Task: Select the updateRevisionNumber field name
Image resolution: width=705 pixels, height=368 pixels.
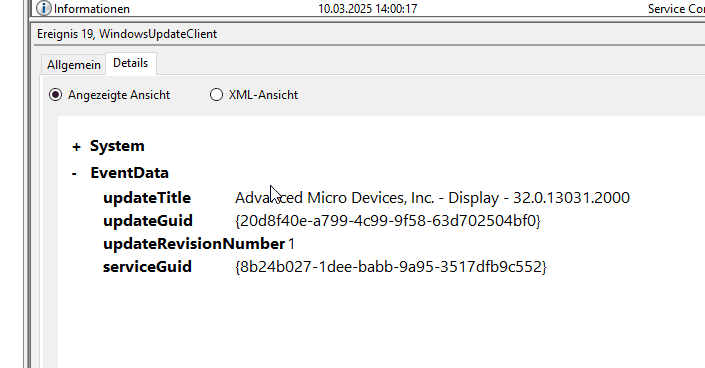Action: [194, 244]
